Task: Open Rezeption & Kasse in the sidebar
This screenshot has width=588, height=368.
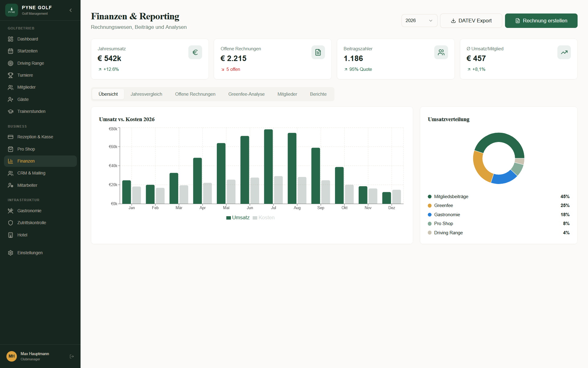Action: (35, 137)
